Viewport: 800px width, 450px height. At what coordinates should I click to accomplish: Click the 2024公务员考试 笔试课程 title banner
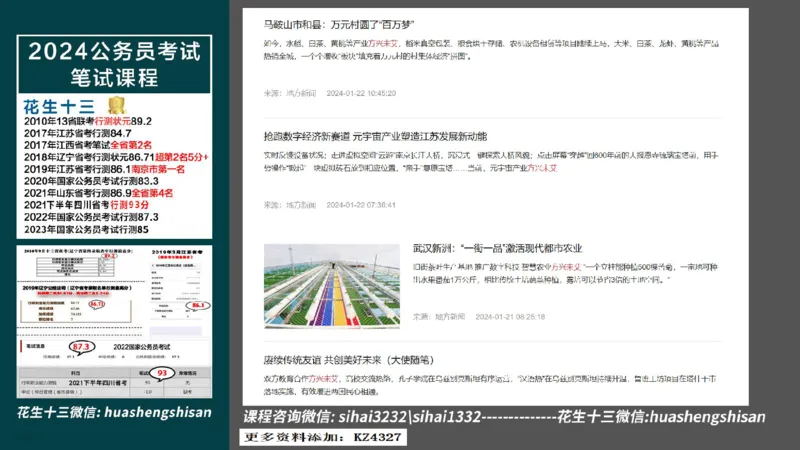(x=114, y=64)
